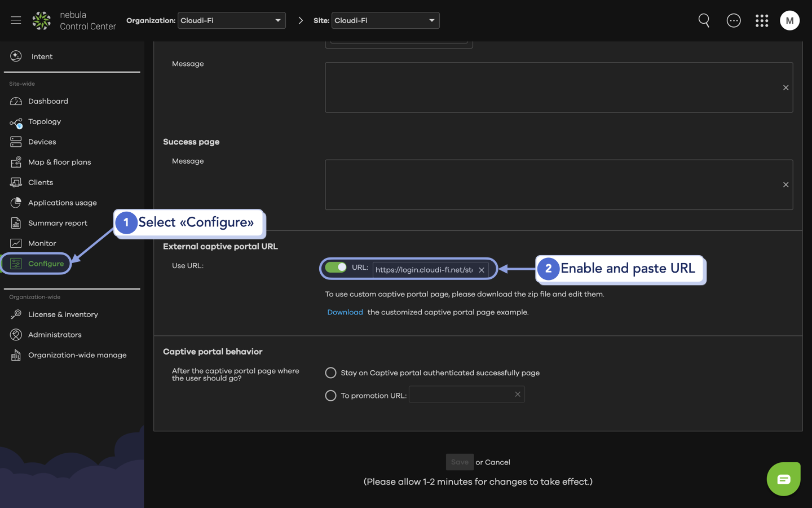Viewport: 812px width, 508px height.
Task: Open the Dashboard page
Action: pos(47,101)
